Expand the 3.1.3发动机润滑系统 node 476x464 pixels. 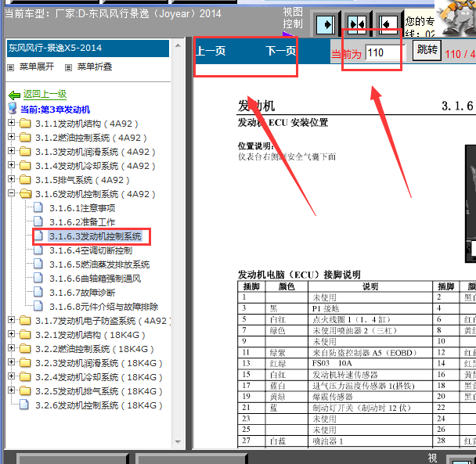(11, 150)
